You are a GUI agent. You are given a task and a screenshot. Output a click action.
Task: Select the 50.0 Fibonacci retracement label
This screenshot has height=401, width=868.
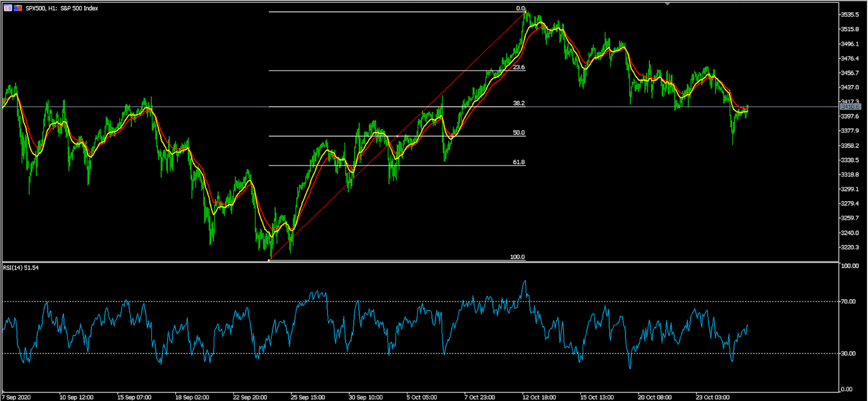click(520, 132)
